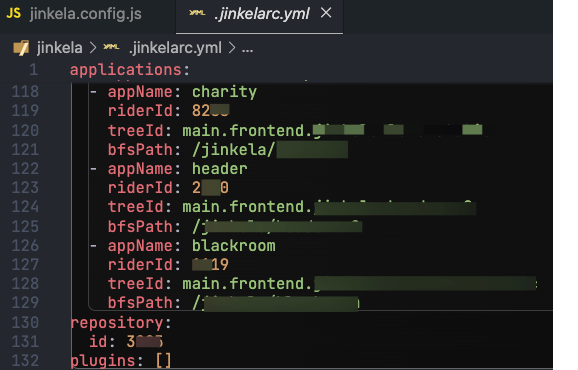Close the .jinkelarc.yml tab
This screenshot has height=370, width=578.
(x=326, y=13)
